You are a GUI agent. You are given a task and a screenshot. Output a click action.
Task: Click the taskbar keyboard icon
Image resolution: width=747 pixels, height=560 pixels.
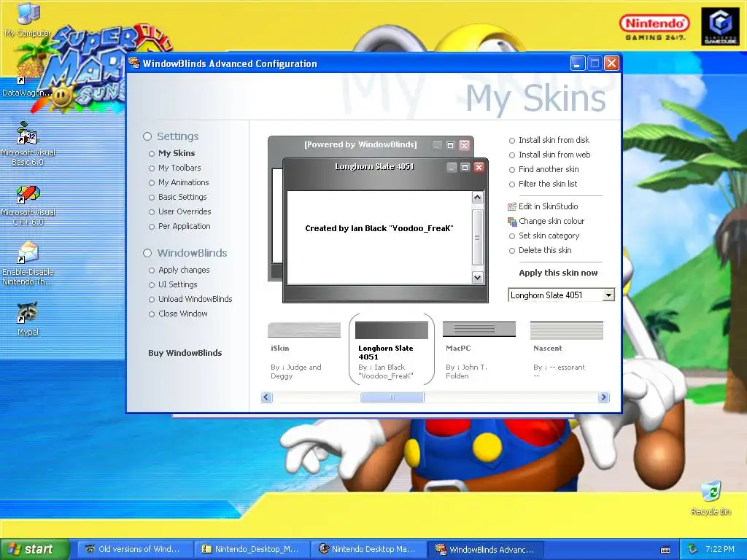pos(665,550)
